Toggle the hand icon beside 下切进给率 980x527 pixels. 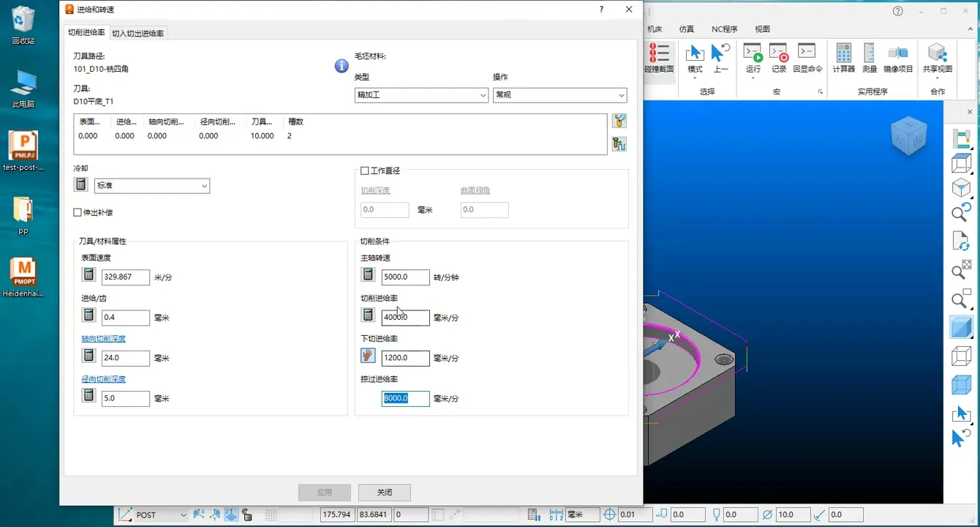coord(368,355)
